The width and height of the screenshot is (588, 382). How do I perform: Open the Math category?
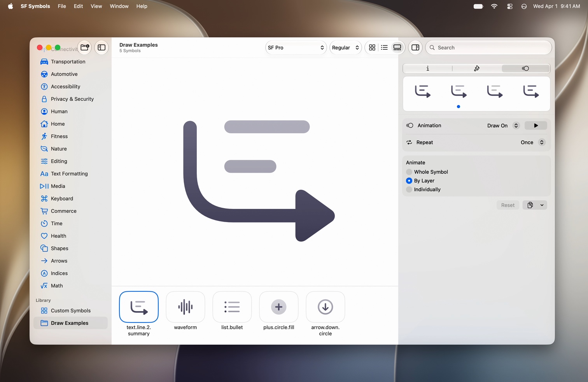(70, 286)
